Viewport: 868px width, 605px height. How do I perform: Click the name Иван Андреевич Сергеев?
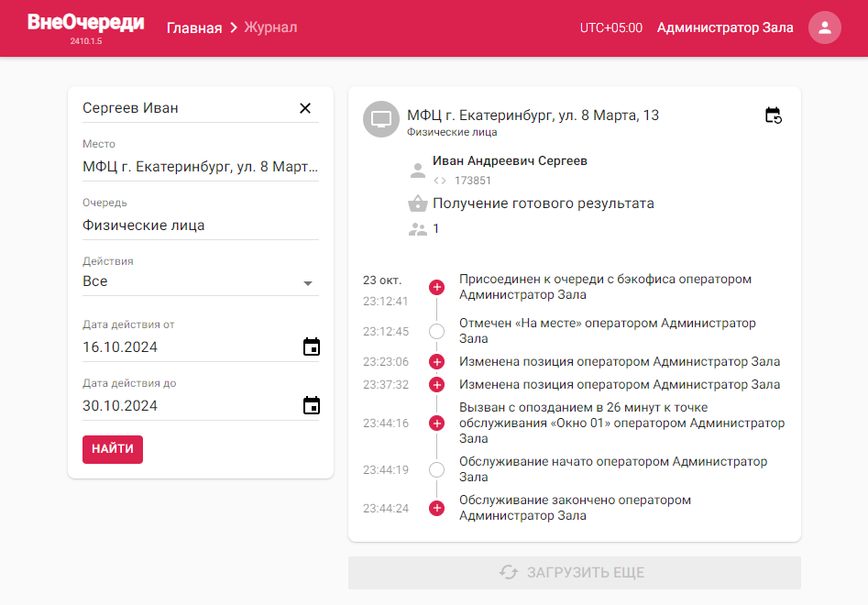[x=510, y=161]
